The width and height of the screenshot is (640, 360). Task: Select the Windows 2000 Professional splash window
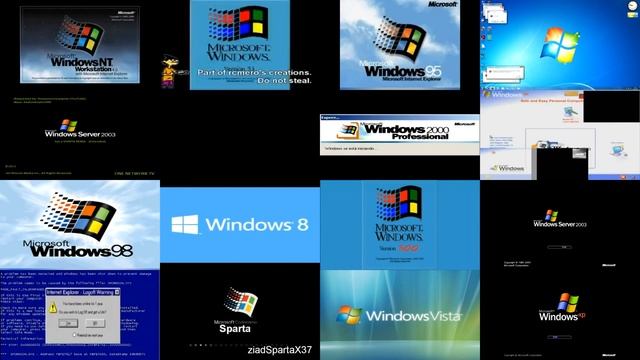click(x=400, y=135)
